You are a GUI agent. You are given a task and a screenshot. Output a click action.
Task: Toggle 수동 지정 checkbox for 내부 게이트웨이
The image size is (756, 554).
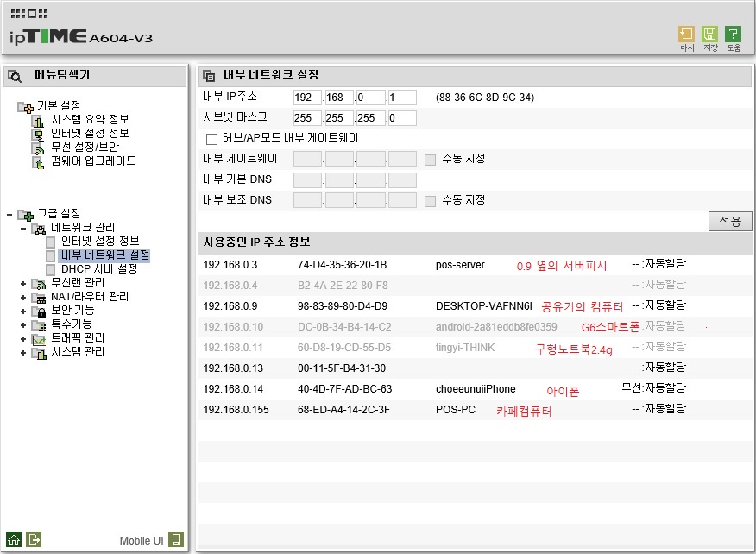click(430, 160)
